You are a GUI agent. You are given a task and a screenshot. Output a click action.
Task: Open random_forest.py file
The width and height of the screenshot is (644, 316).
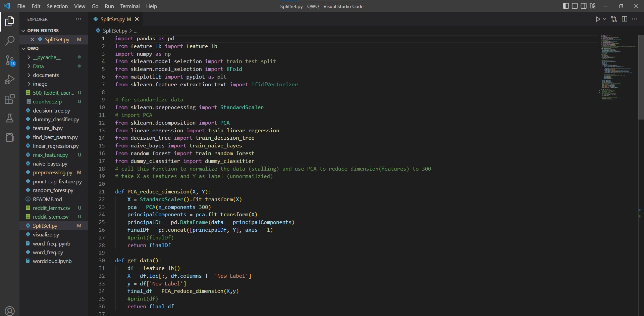pos(54,190)
